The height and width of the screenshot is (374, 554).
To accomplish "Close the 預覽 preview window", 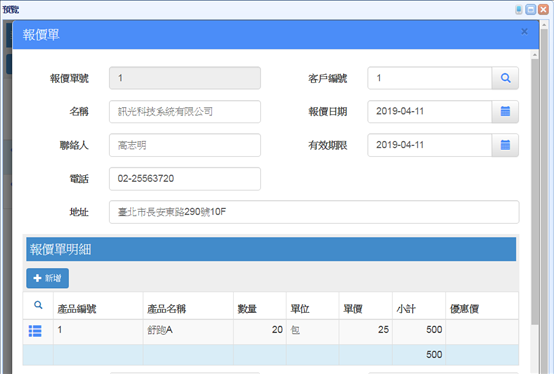I will [x=543, y=10].
